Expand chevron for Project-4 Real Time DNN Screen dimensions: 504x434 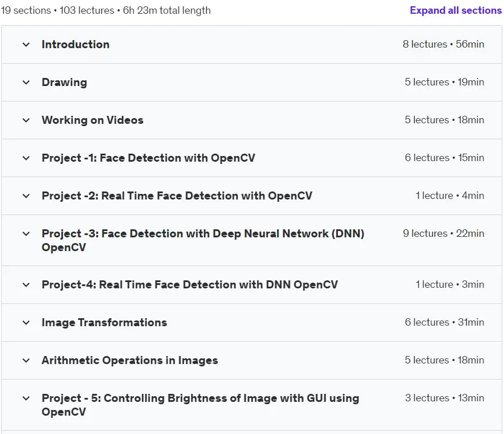click(26, 285)
